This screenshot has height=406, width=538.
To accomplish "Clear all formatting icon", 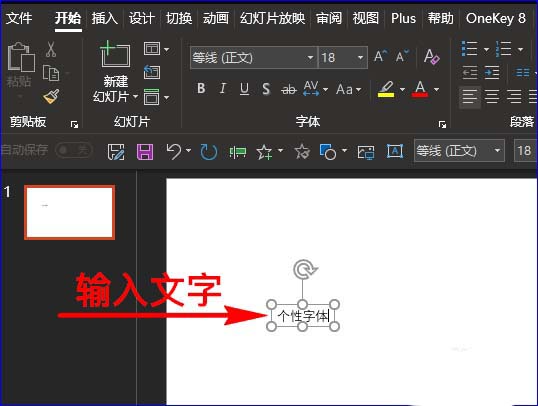I will tap(431, 56).
